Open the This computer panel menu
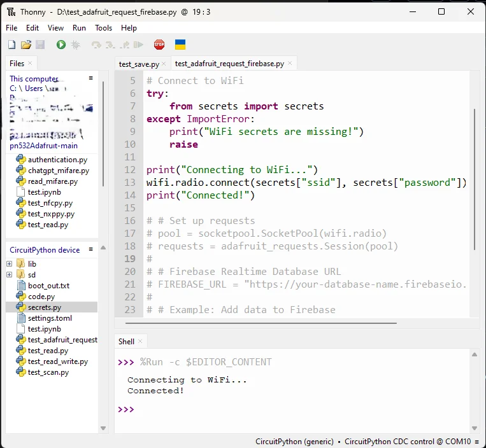Screen dimensions: 486x448 [x=91, y=78]
